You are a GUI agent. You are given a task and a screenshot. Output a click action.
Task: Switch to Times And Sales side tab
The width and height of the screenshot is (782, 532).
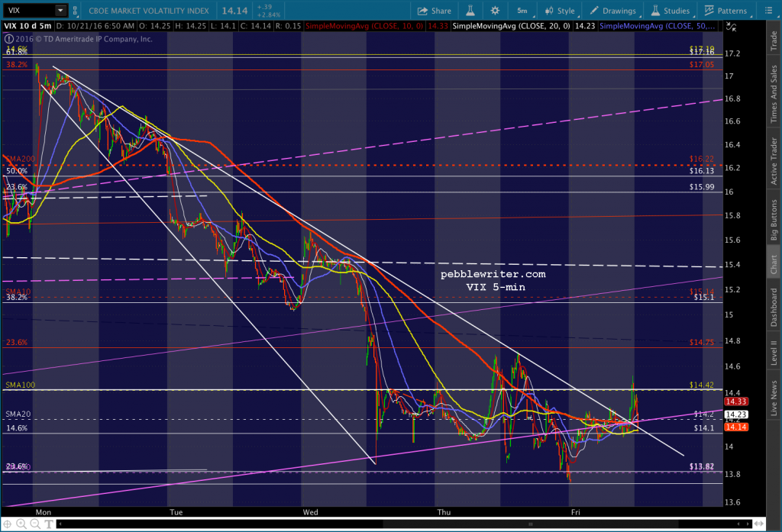coord(774,94)
